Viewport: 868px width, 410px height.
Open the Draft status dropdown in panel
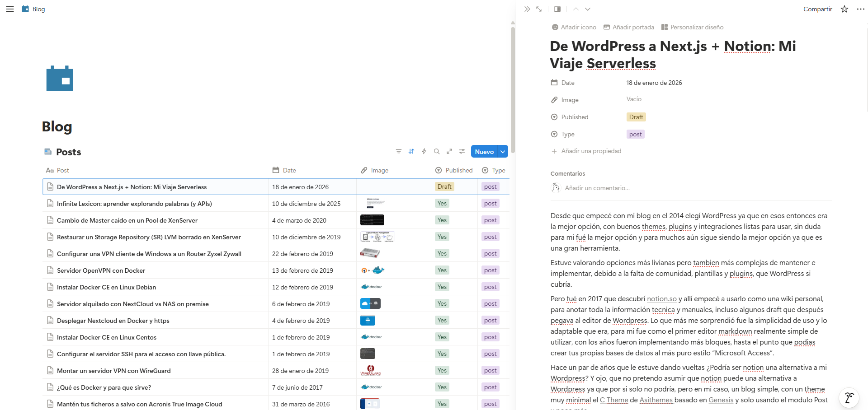click(x=636, y=117)
